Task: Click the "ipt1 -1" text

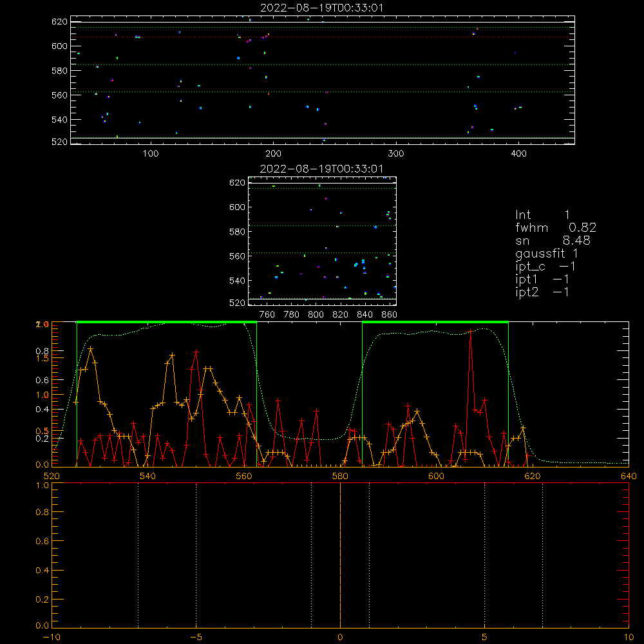Action: click(542, 279)
